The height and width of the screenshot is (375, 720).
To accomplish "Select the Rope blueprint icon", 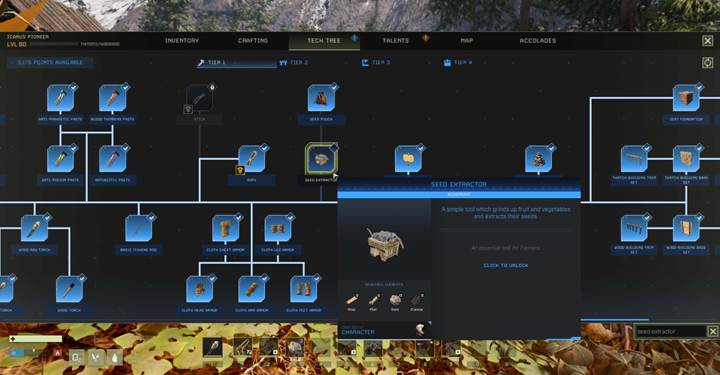I will [x=251, y=159].
